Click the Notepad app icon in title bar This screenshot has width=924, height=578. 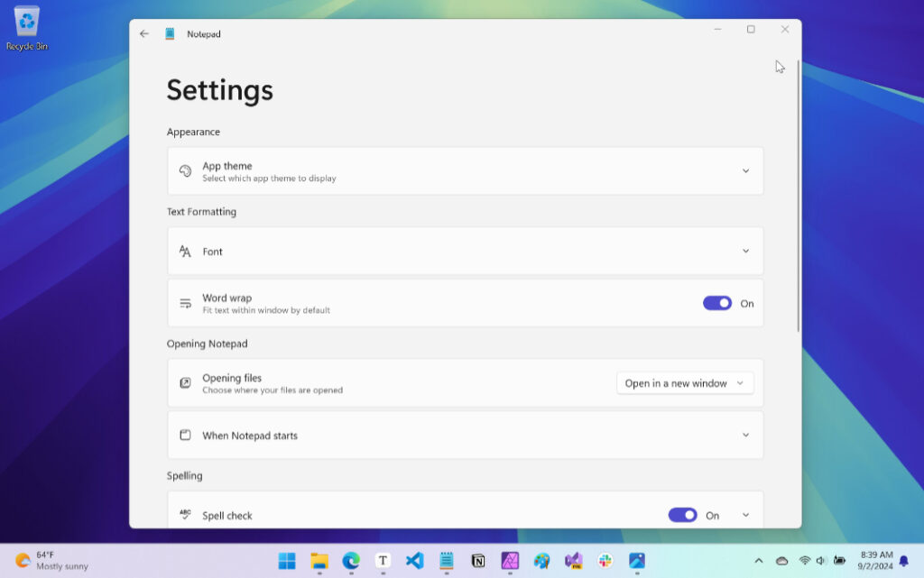170,33
